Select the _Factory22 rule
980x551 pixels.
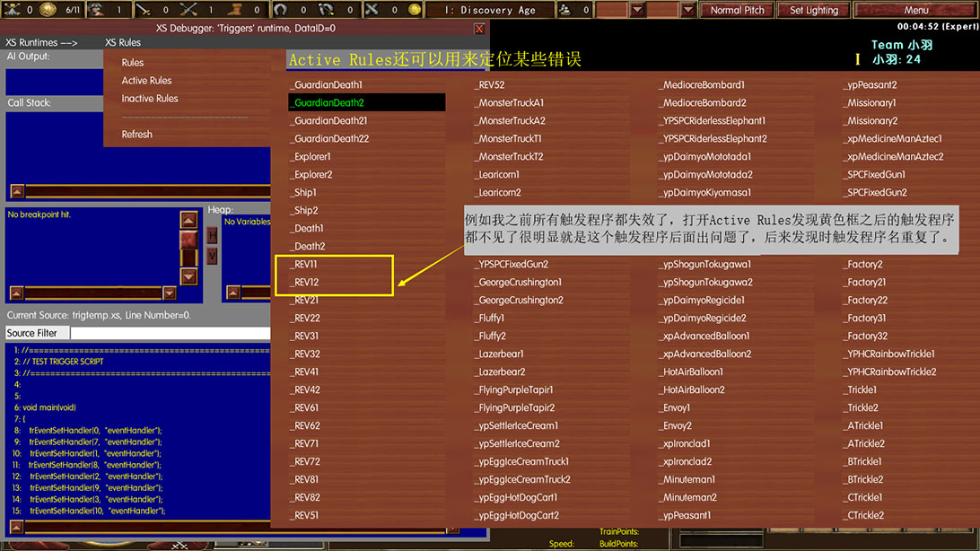click(865, 301)
